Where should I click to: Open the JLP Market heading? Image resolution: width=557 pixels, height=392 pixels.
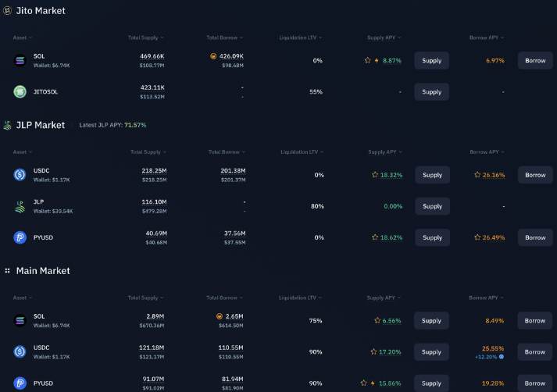pos(40,125)
